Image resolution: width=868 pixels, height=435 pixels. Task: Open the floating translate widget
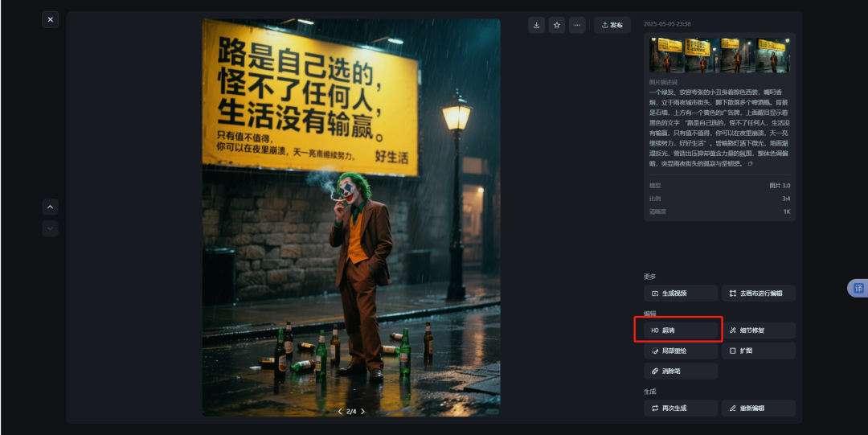pos(858,288)
